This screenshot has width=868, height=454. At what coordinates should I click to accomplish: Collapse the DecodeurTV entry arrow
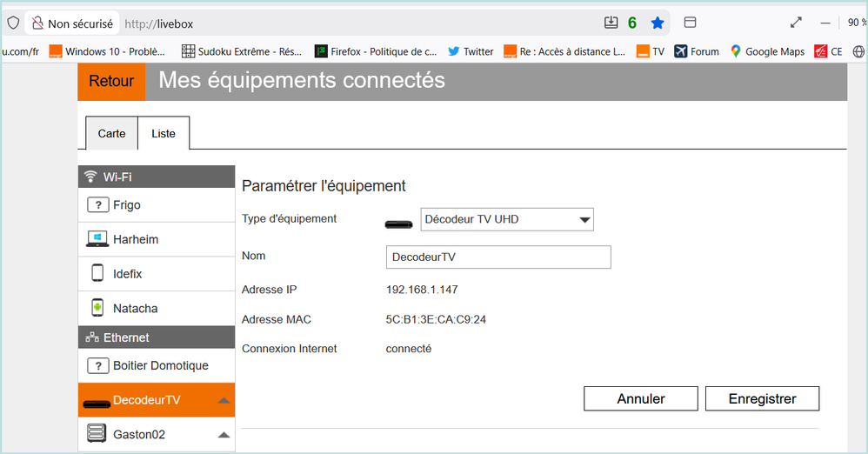pyautogui.click(x=224, y=401)
